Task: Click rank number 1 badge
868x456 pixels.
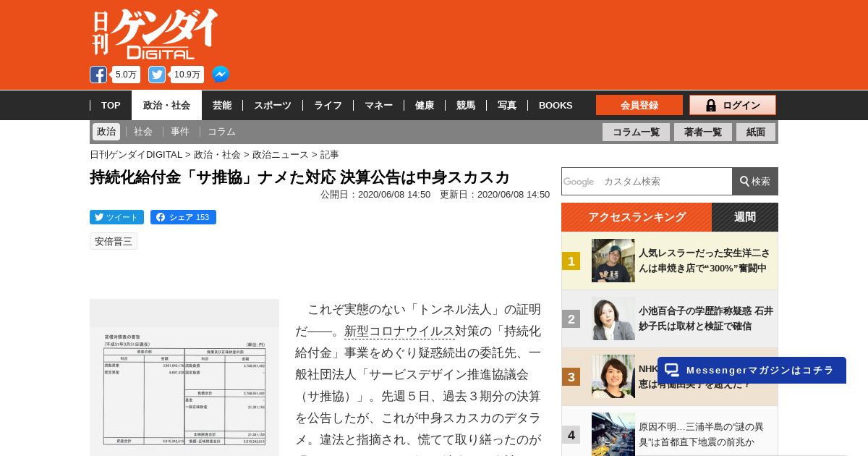Action: (571, 261)
